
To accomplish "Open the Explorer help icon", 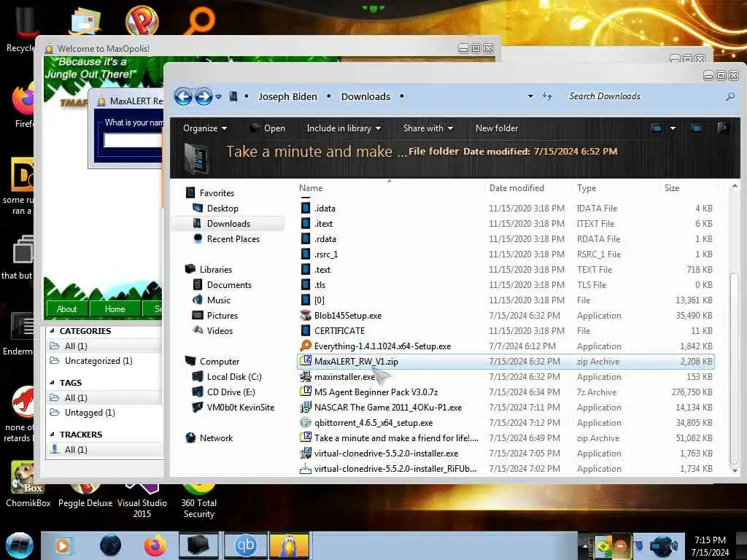I will (723, 128).
